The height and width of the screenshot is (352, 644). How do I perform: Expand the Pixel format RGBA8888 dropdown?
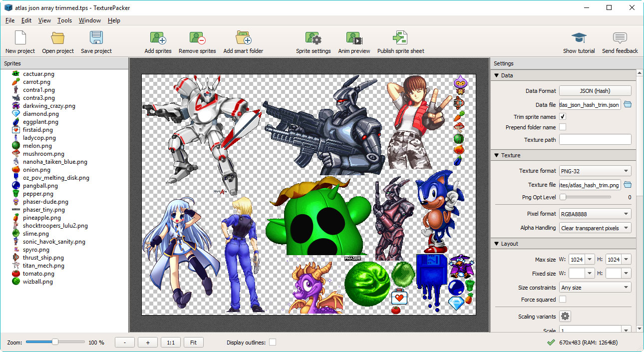click(x=595, y=214)
